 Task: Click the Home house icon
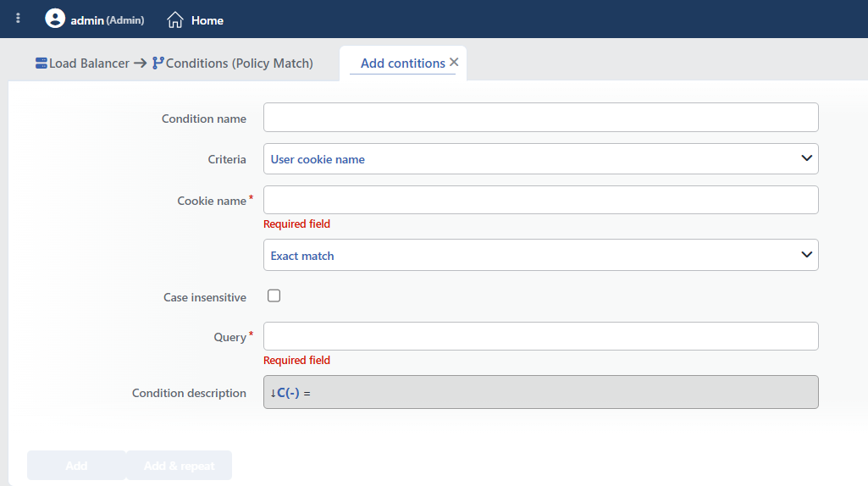tap(175, 20)
